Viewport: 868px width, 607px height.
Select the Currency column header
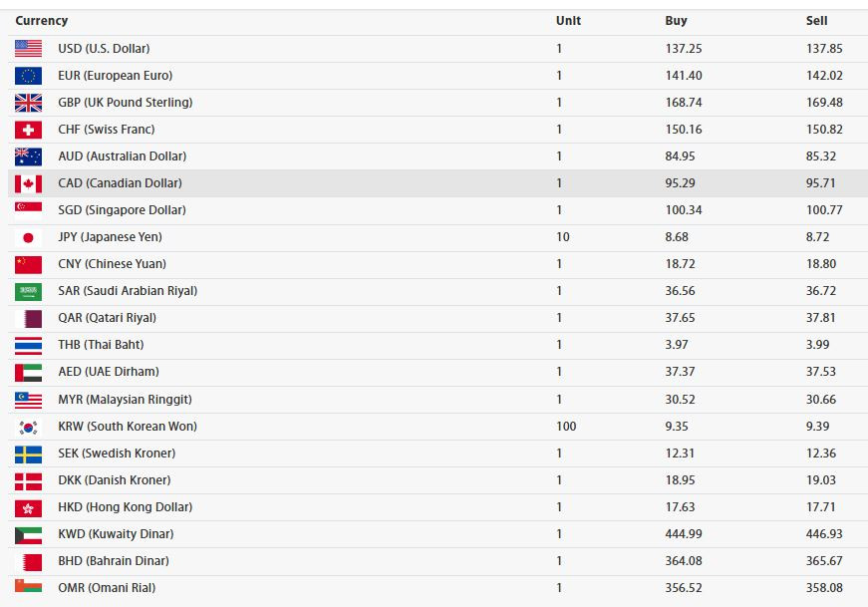click(42, 21)
